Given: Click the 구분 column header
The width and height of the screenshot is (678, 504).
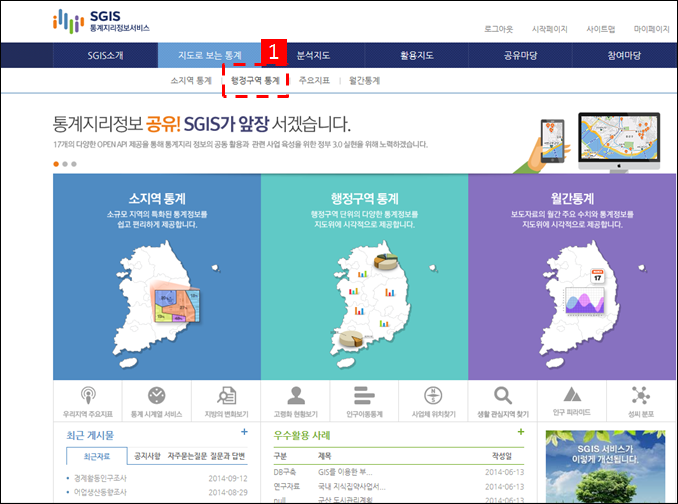Looking at the screenshot, I should pyautogui.click(x=280, y=456).
